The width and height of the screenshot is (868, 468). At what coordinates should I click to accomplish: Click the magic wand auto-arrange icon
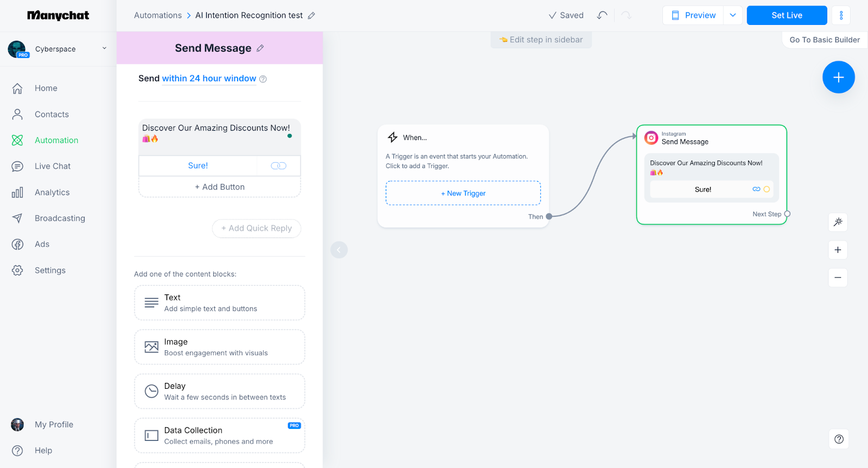pyautogui.click(x=838, y=222)
